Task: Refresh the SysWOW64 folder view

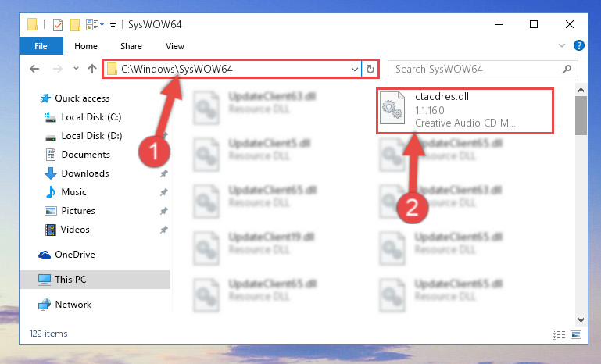Action: point(370,69)
